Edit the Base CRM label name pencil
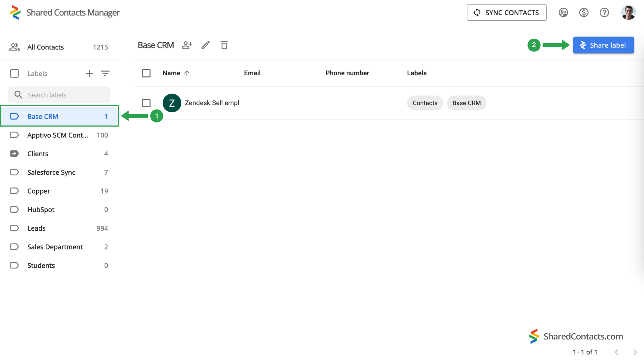This screenshot has width=644, height=362. [x=206, y=45]
